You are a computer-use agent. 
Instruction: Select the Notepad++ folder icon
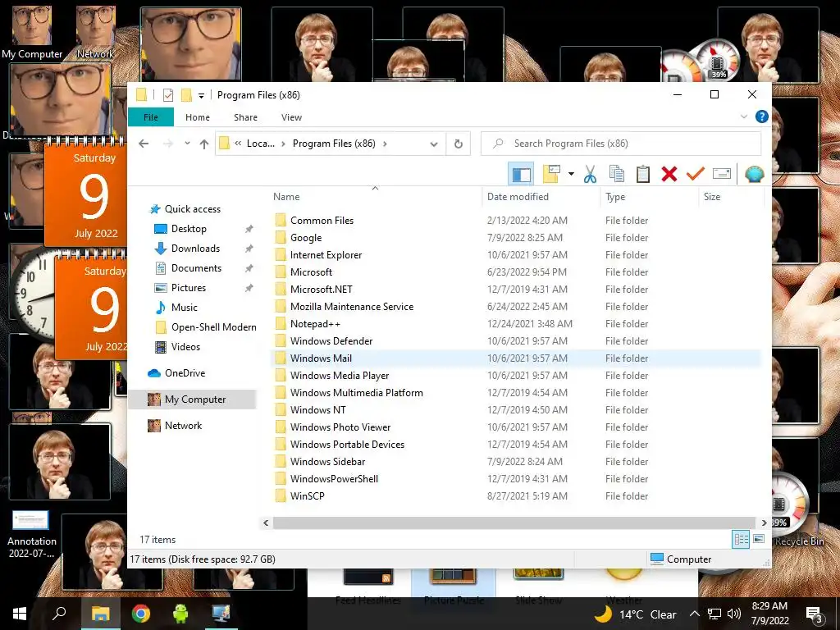(x=281, y=323)
